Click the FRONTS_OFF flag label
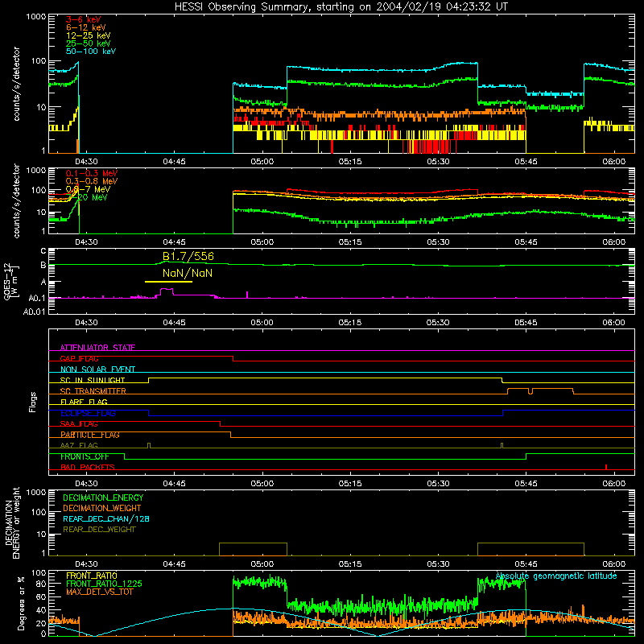This screenshot has width=644, height=644. tap(85, 456)
